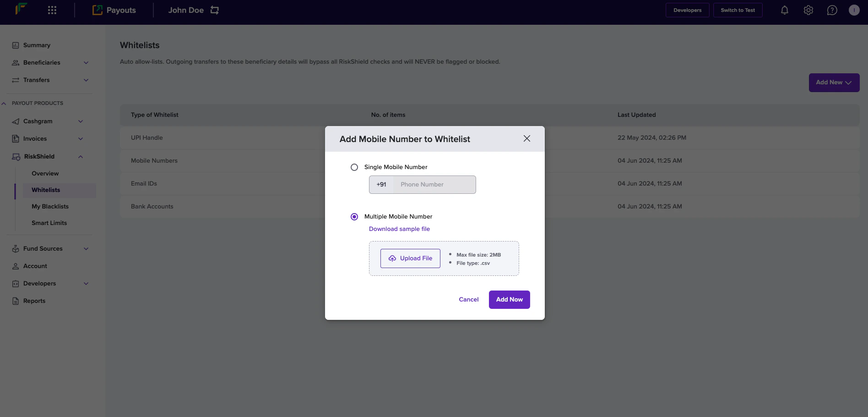Expand the Transfers menu chevron
The width and height of the screenshot is (868, 417).
tap(86, 80)
